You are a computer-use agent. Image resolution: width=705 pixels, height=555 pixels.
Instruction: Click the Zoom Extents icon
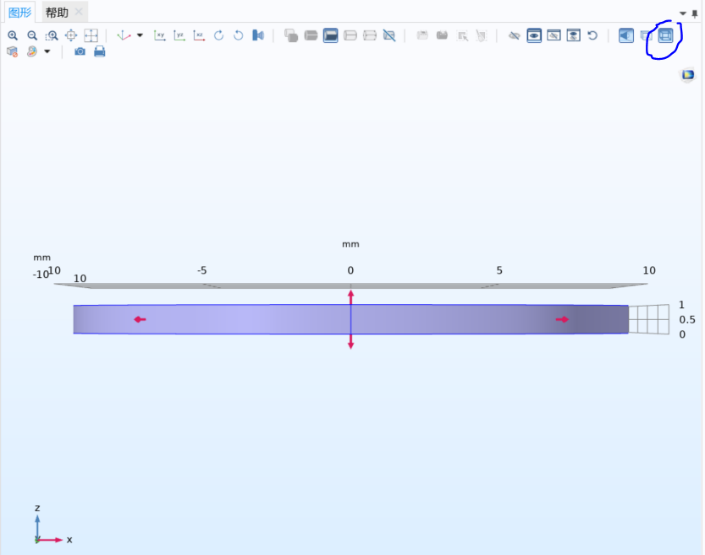click(91, 36)
